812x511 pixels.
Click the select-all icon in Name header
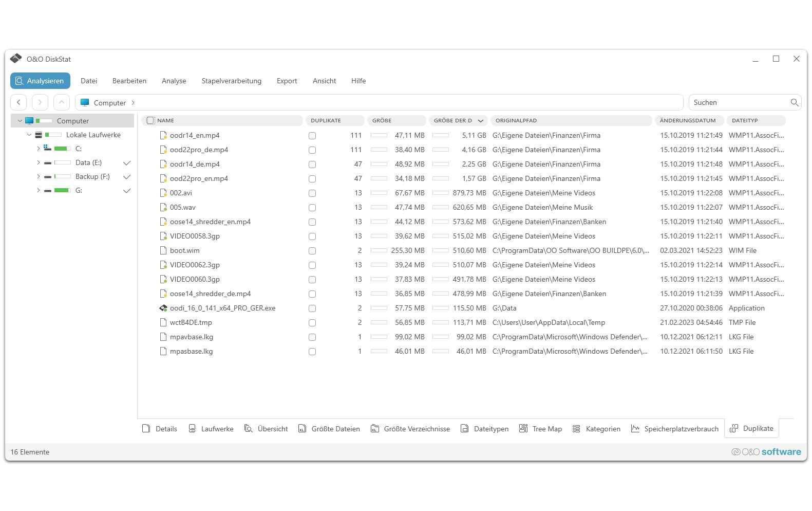tap(150, 120)
